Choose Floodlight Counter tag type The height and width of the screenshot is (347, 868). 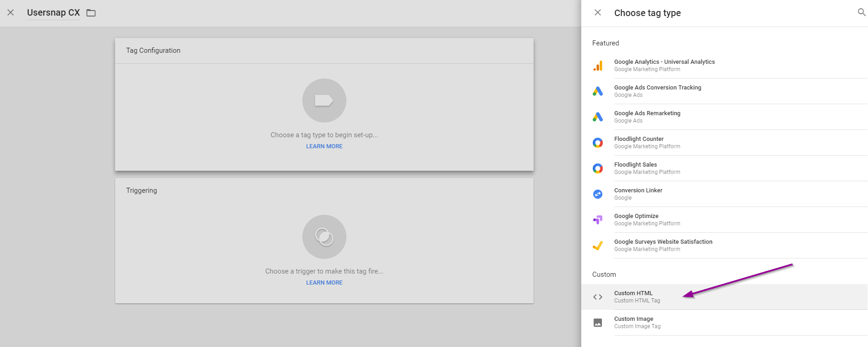pos(724,143)
